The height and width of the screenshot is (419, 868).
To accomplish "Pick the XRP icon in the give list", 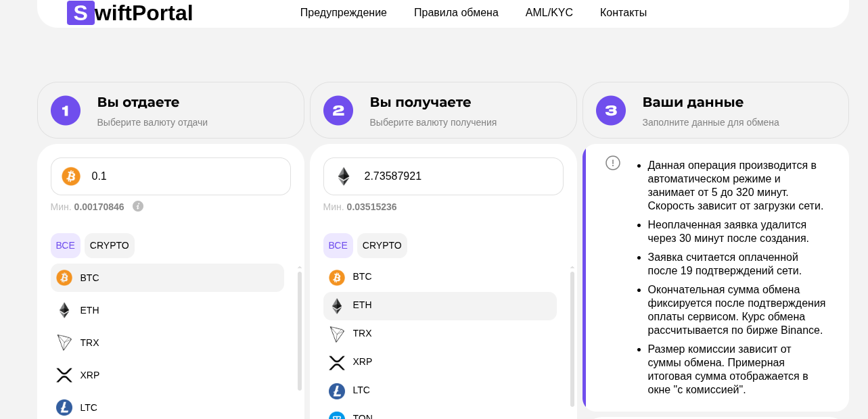I will tap(64, 375).
